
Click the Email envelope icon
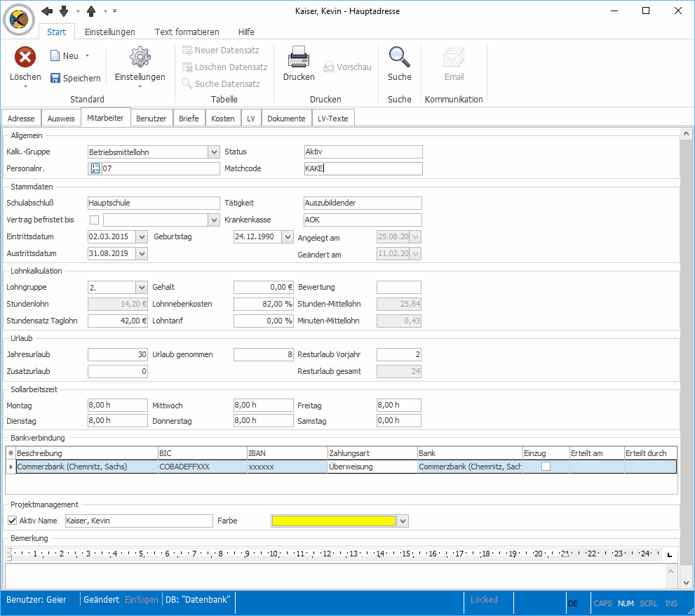click(454, 58)
